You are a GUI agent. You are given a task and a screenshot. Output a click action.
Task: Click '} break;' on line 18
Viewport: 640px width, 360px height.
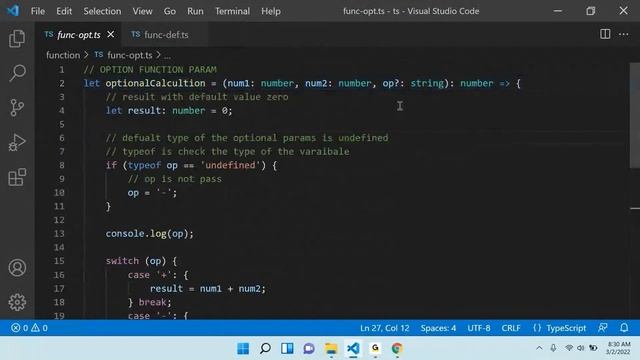149,302
